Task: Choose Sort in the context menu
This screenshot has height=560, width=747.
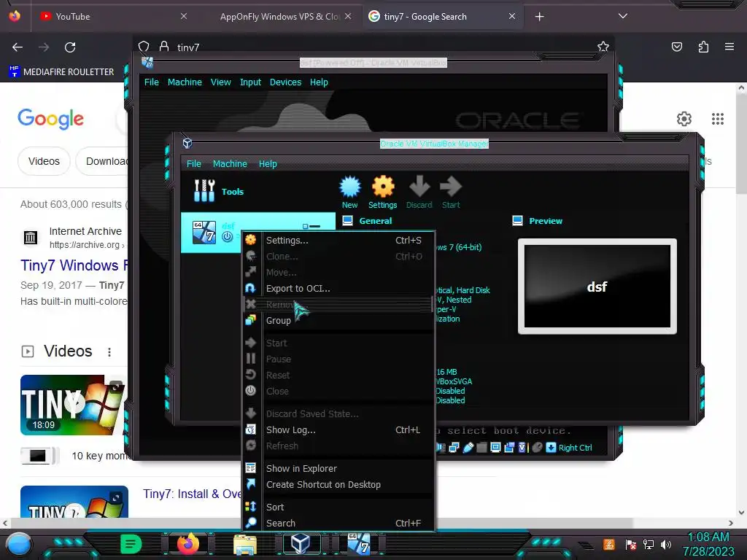Action: click(338, 507)
